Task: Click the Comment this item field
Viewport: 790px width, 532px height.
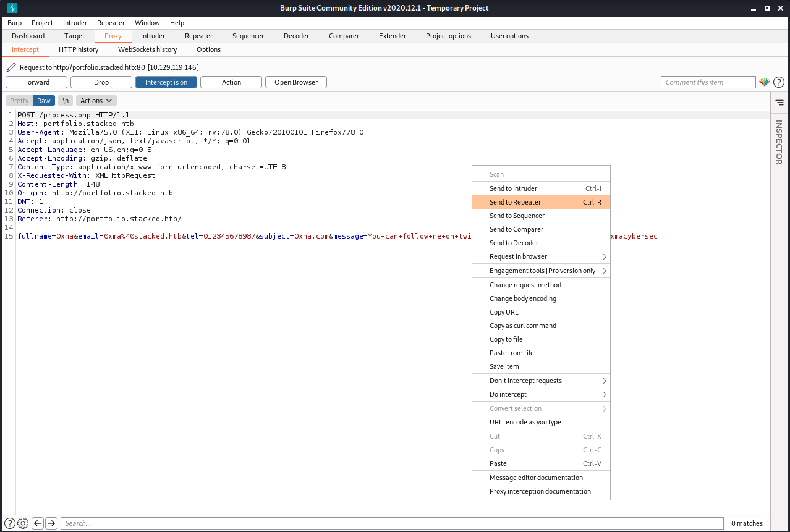Action: pos(708,82)
